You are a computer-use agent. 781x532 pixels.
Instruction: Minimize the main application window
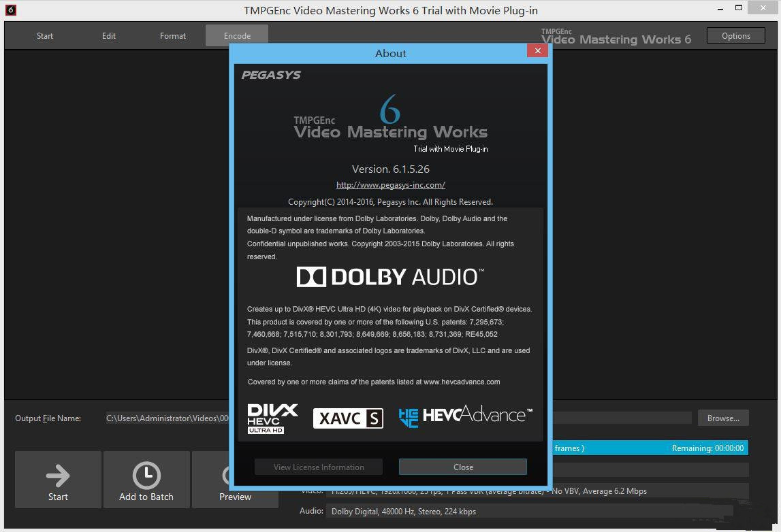720,8
